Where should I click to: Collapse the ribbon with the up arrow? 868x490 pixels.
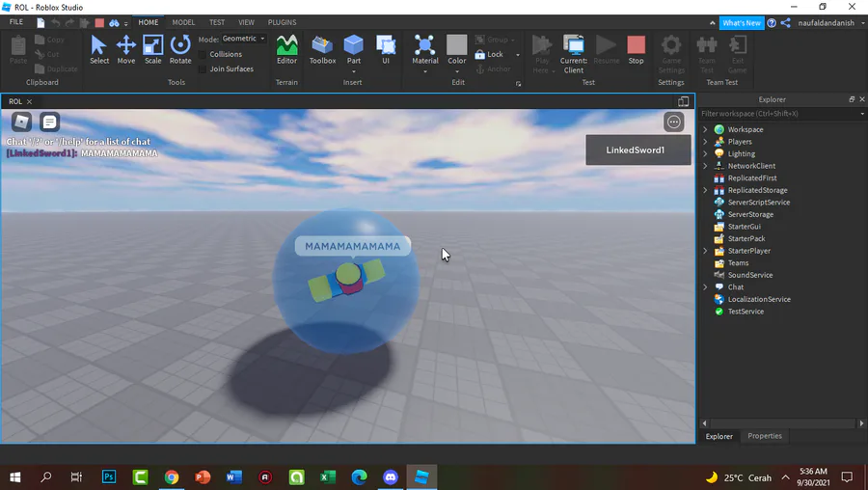pos(712,23)
